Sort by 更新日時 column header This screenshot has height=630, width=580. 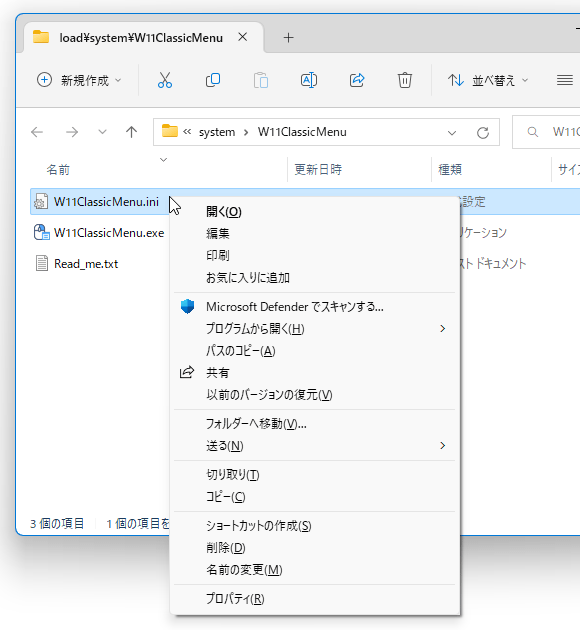(318, 170)
